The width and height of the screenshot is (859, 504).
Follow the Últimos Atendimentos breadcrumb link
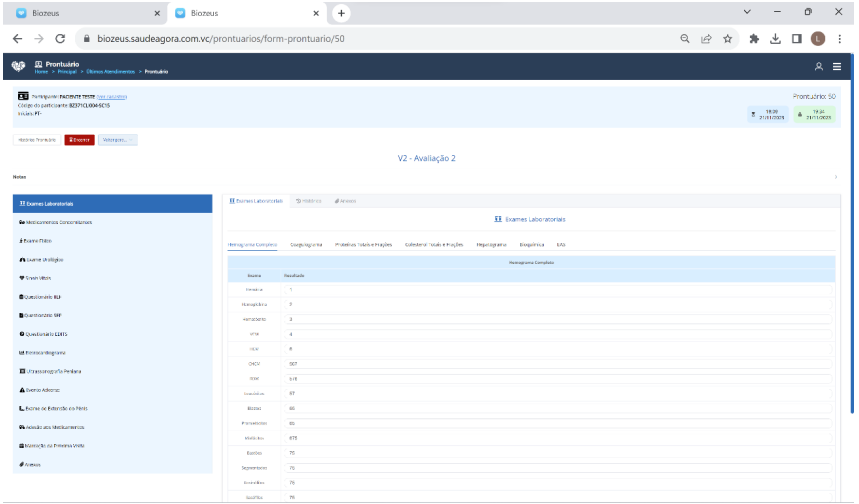coord(112,72)
